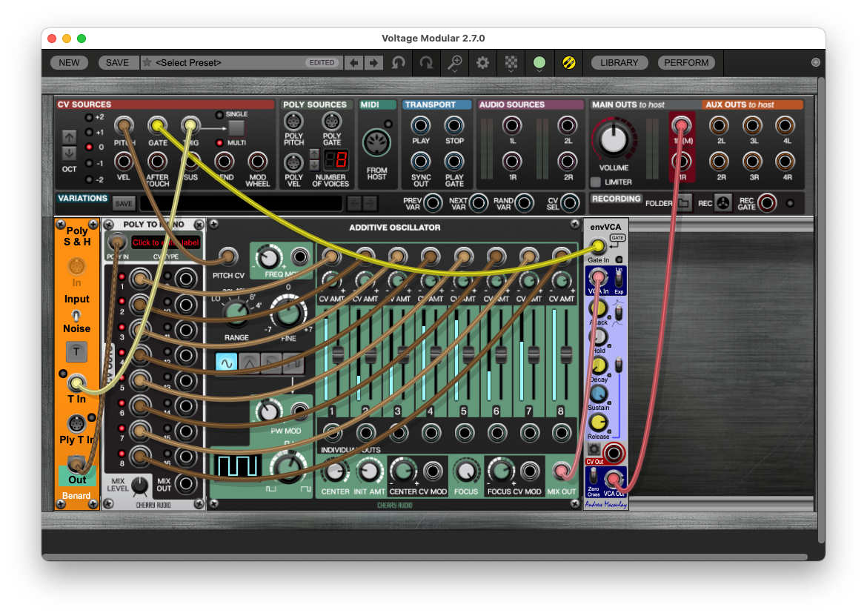The height and width of the screenshot is (616, 867).
Task: Click the T trigger button on Poly S&H
Action: tap(76, 351)
